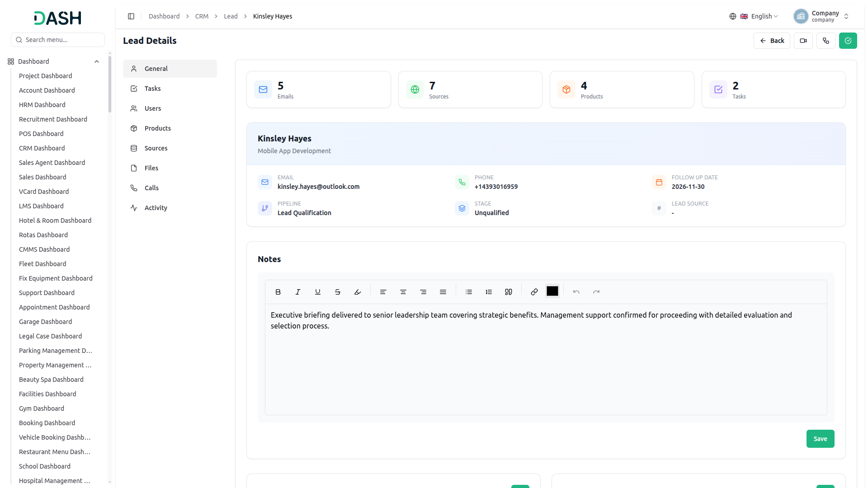Click the follow up date 2026-11-30
The width and height of the screenshot is (868, 488).
tap(688, 187)
